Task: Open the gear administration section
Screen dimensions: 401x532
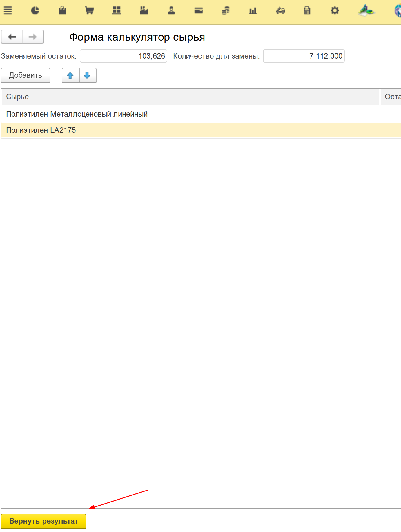Action: click(335, 11)
